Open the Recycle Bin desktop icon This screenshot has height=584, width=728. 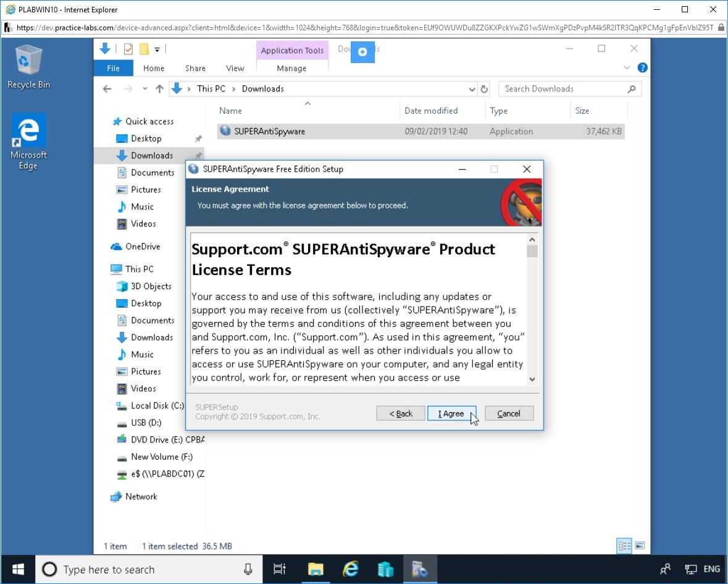pyautogui.click(x=28, y=67)
